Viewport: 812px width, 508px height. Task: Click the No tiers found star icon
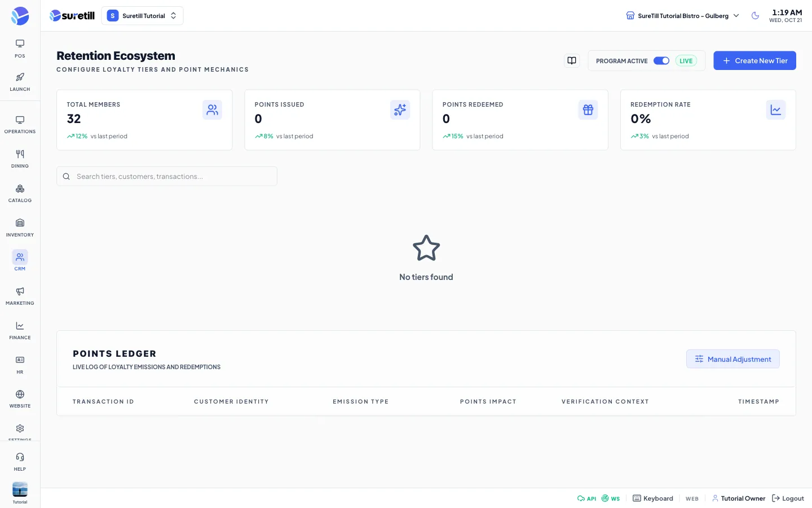[x=426, y=248]
